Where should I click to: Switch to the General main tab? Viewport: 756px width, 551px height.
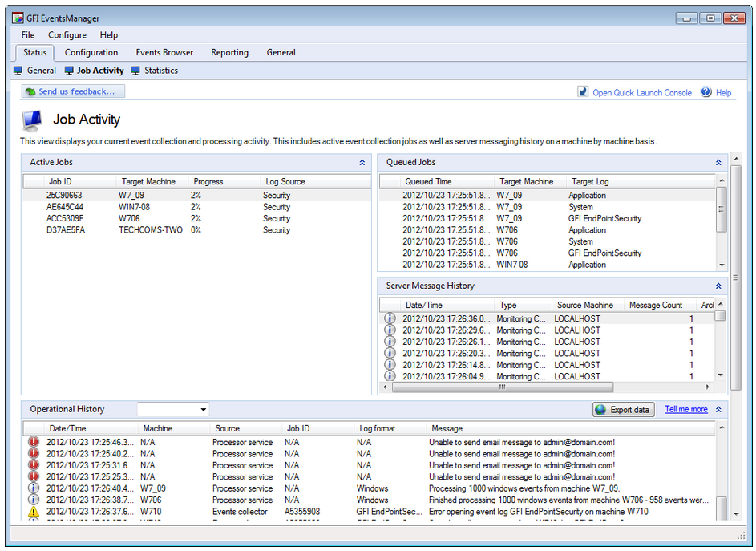coord(281,53)
